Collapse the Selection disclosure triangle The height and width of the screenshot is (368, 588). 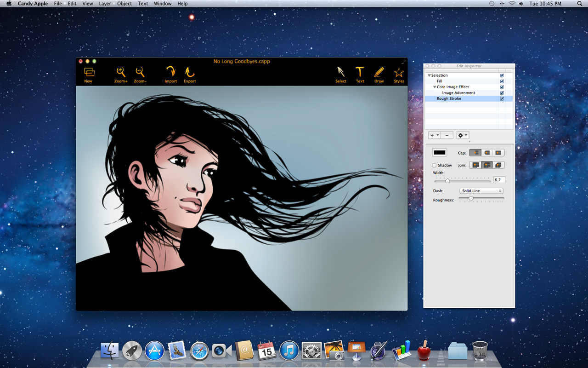point(429,75)
